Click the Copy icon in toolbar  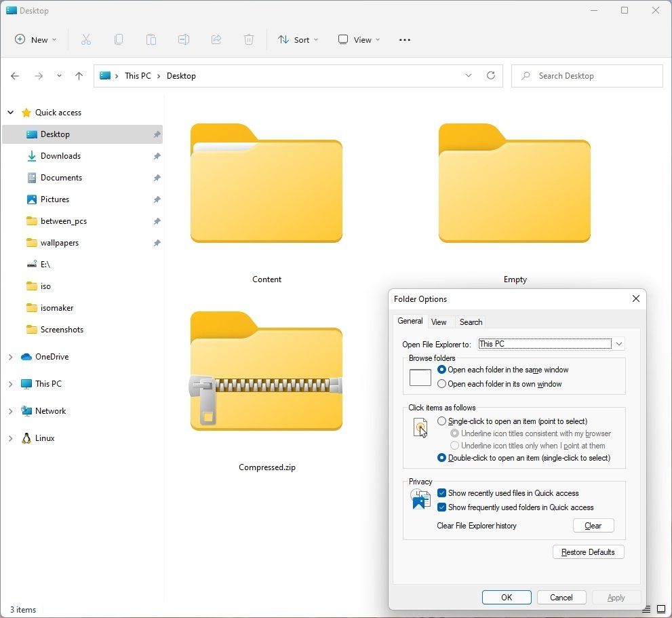[x=119, y=40]
